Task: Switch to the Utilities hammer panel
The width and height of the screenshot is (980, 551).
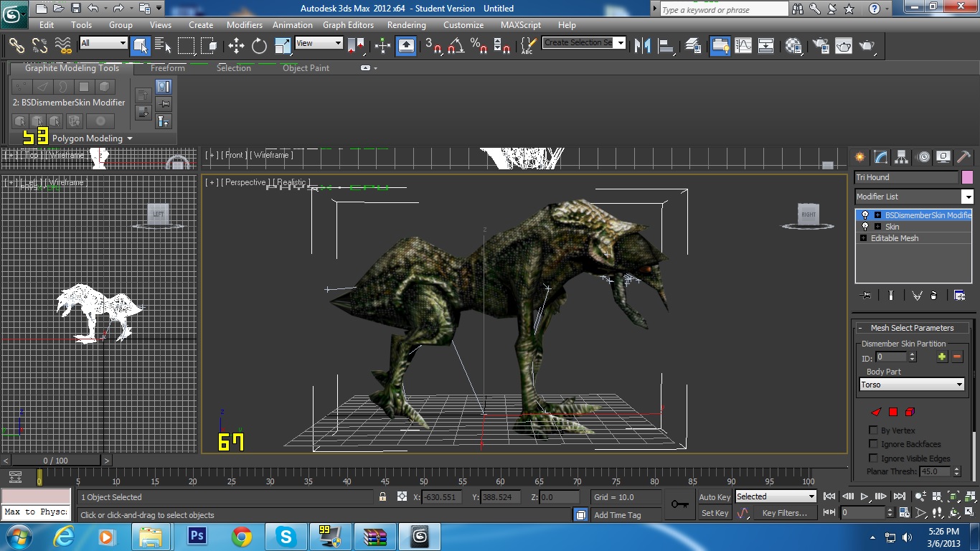Action: click(x=964, y=157)
